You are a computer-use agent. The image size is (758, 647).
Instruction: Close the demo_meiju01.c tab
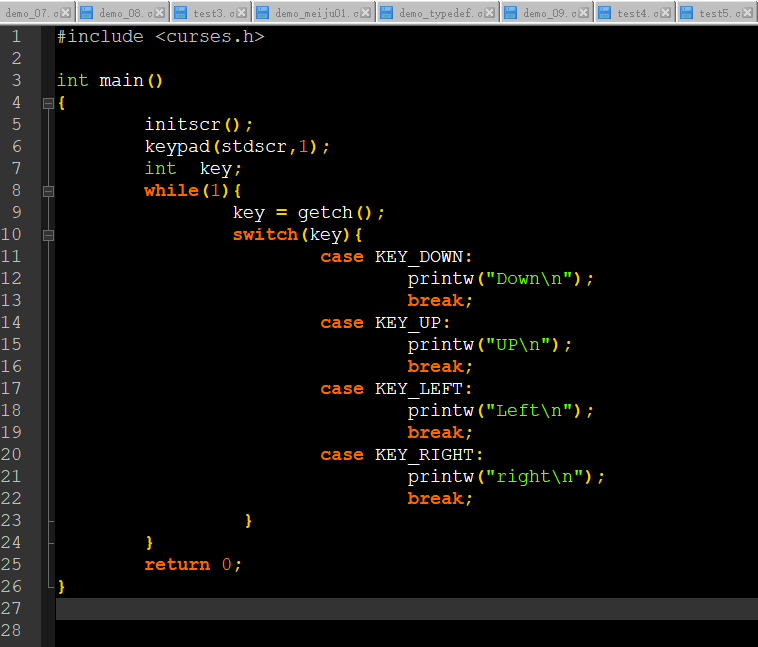pos(366,13)
